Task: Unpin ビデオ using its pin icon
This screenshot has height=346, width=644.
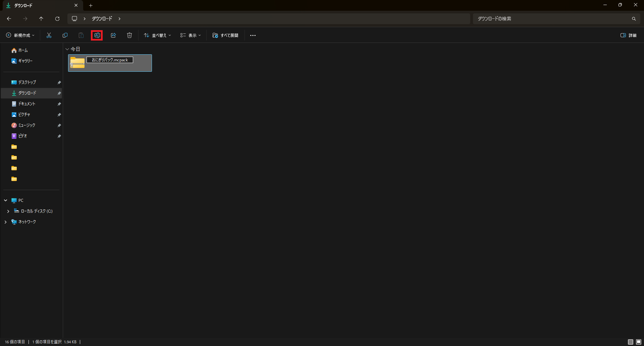Action: point(59,136)
